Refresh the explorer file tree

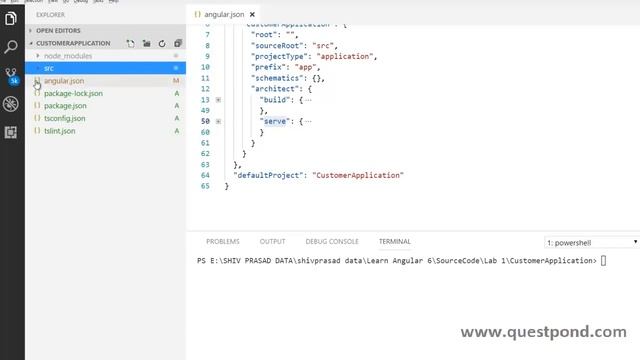click(162, 43)
